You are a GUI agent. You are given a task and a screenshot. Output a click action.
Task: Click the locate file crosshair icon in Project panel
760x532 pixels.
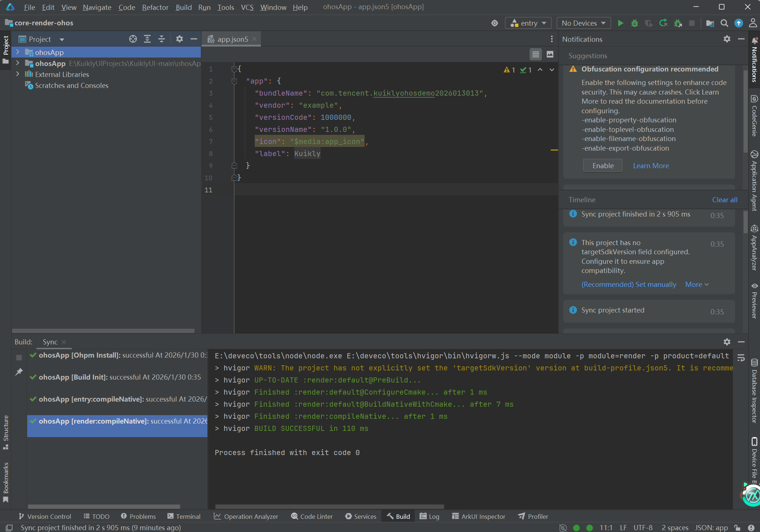pyautogui.click(x=133, y=39)
